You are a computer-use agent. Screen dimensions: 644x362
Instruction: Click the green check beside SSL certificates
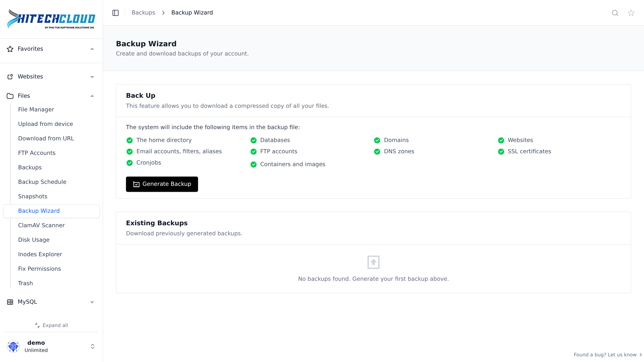(501, 152)
